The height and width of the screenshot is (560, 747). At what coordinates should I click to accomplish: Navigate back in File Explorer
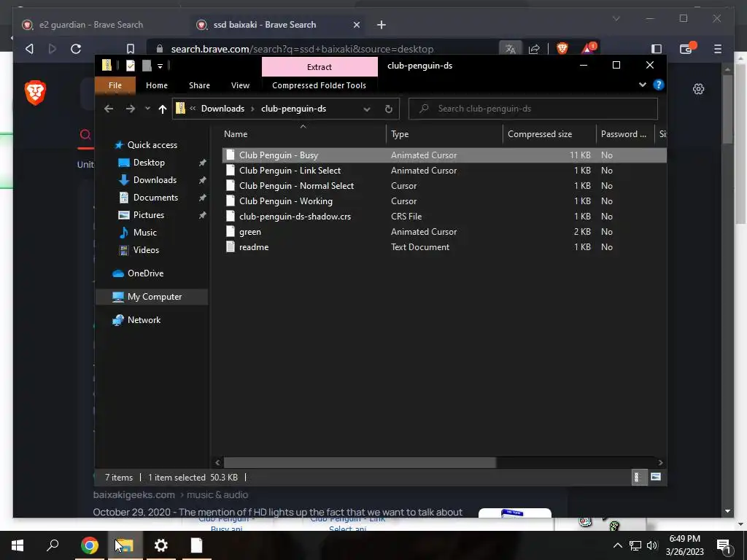[109, 109]
